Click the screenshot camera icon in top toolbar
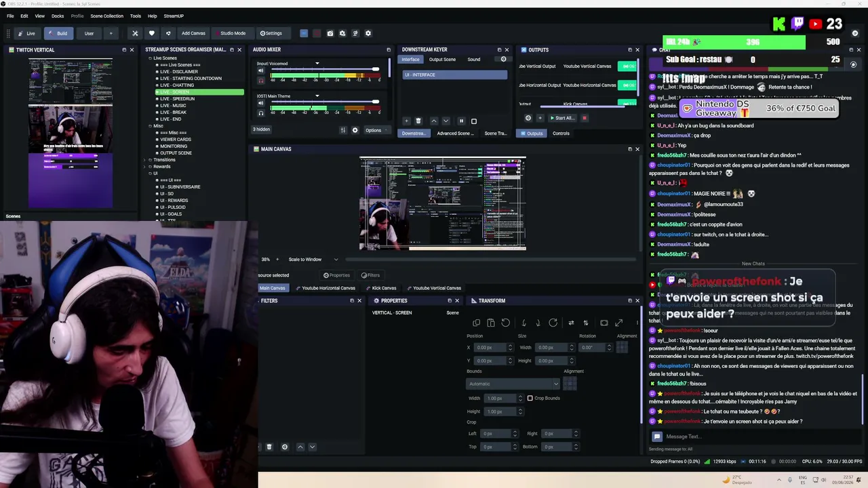868x488 pixels. [330, 33]
